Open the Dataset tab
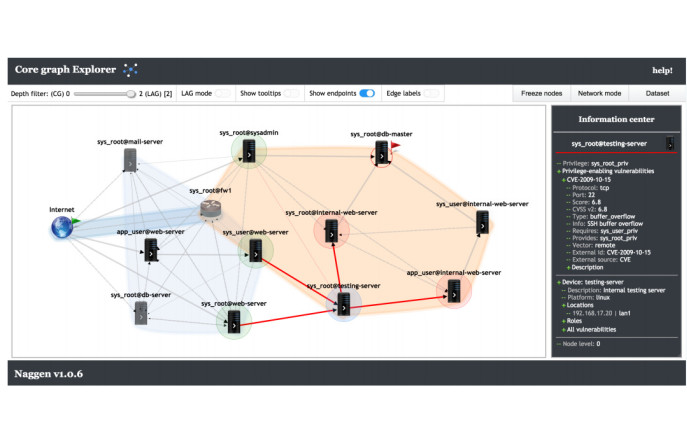This screenshot has height=440, width=687. pyautogui.click(x=656, y=93)
